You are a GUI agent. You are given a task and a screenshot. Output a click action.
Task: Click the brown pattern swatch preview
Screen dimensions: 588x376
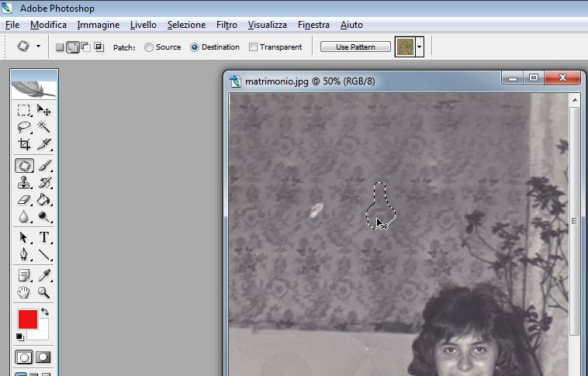click(x=405, y=47)
